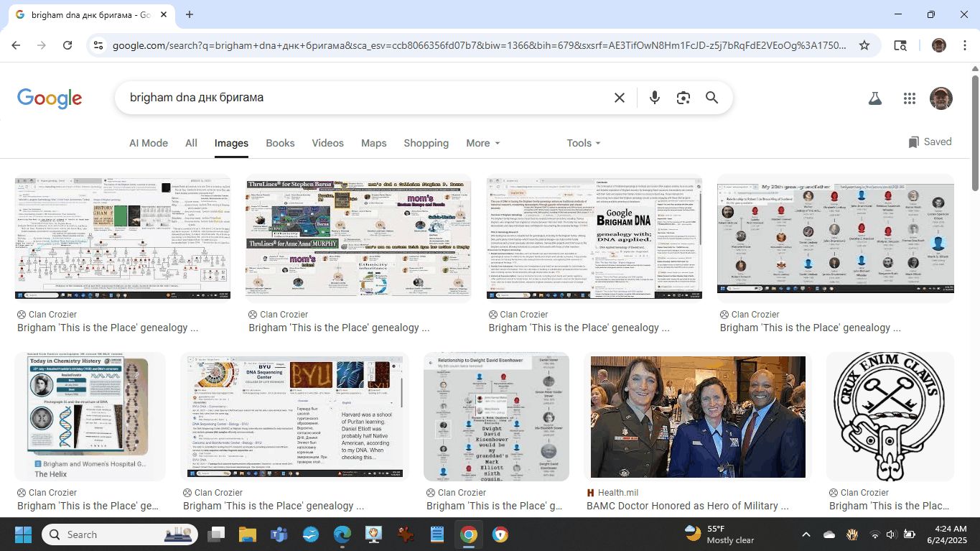Open the Chrome three-dot menu

(x=963, y=45)
